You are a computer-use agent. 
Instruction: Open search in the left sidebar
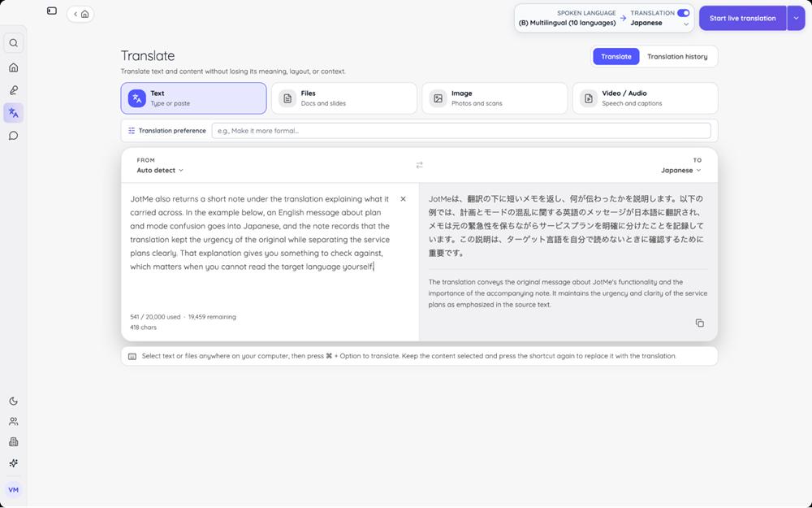[x=14, y=43]
